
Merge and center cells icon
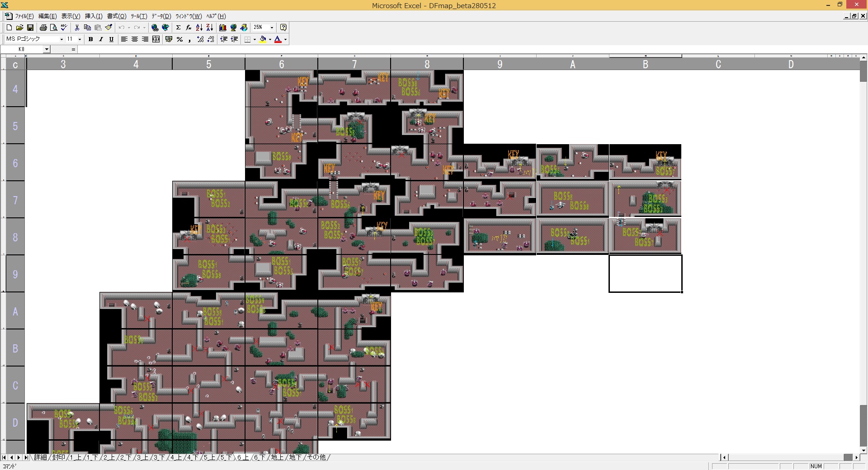(x=156, y=39)
